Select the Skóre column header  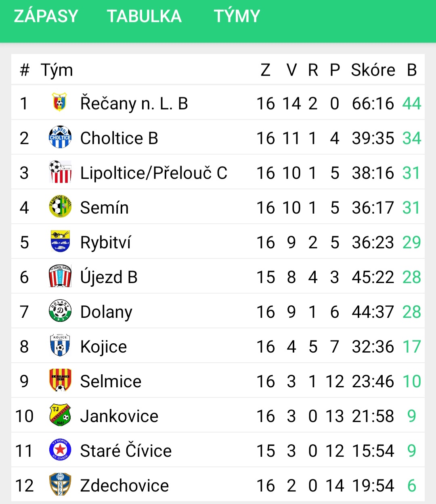[x=373, y=70]
